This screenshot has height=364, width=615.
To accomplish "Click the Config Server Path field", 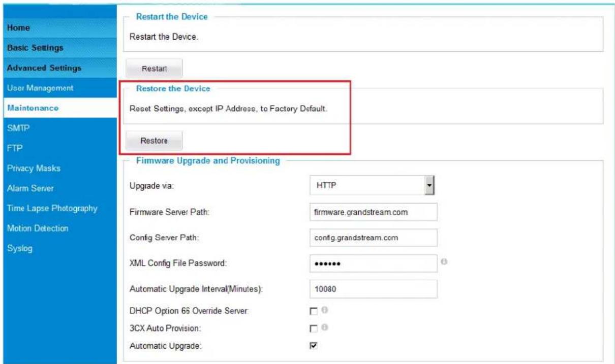I will pyautogui.click(x=373, y=237).
